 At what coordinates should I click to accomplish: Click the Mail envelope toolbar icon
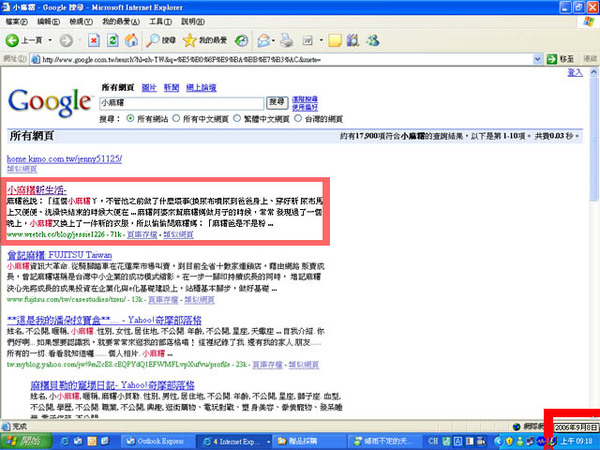pos(263,40)
